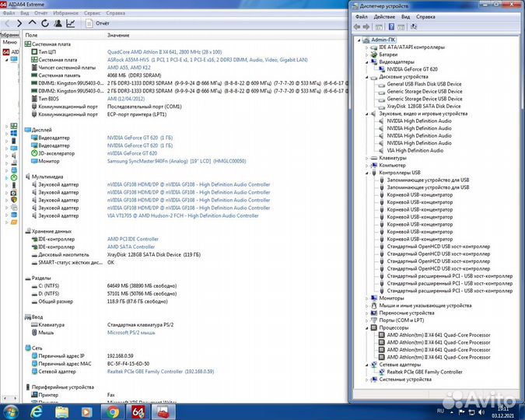Expand the Мониторы node
Viewport: 525px width, 420px height.
(x=366, y=298)
